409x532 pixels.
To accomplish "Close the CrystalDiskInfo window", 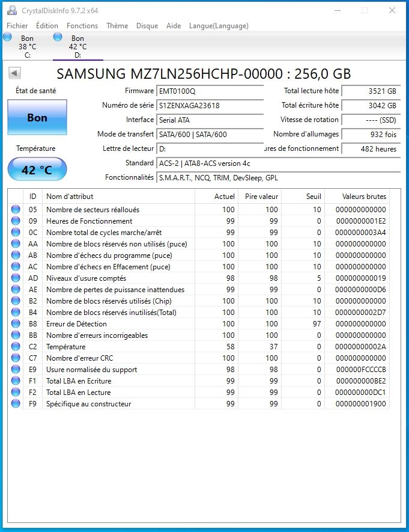I will point(392,10).
